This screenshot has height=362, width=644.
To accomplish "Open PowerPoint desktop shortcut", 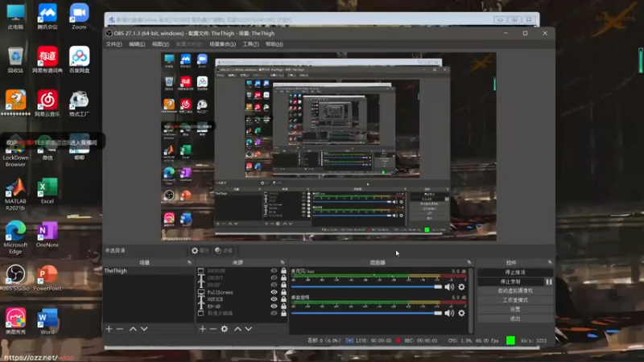I will tap(47, 278).
